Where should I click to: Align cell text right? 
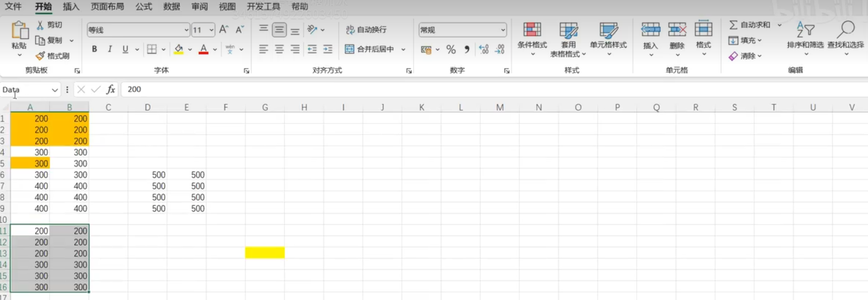(295, 49)
